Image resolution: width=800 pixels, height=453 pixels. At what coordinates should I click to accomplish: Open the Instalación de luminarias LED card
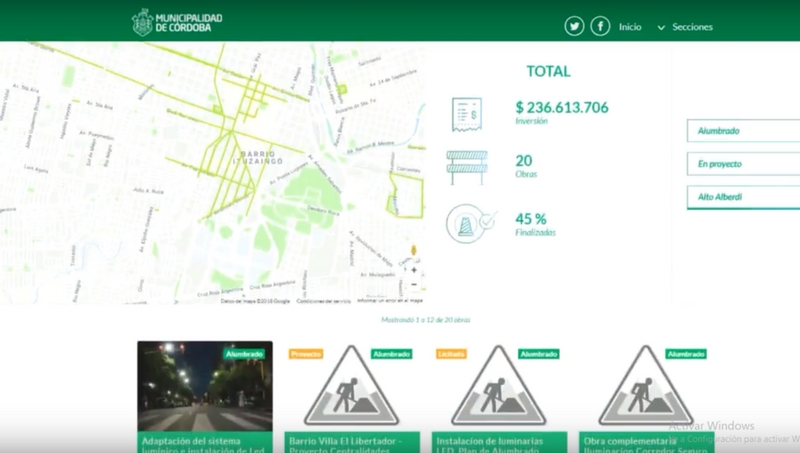coord(498,395)
